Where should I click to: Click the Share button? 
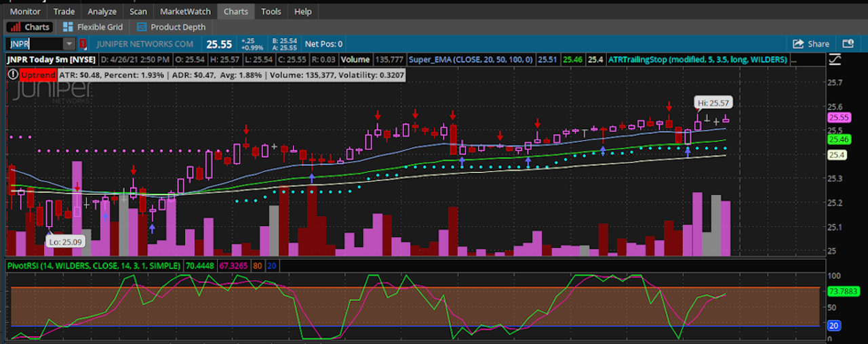(811, 44)
